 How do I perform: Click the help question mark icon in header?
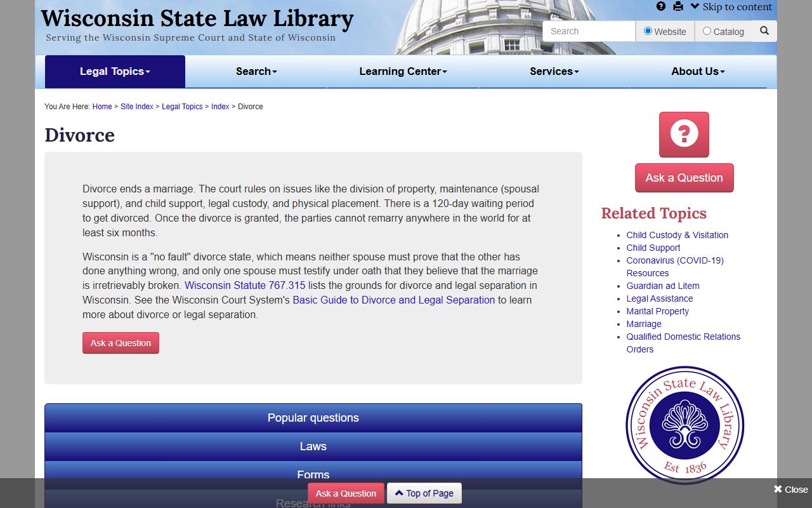(661, 6)
